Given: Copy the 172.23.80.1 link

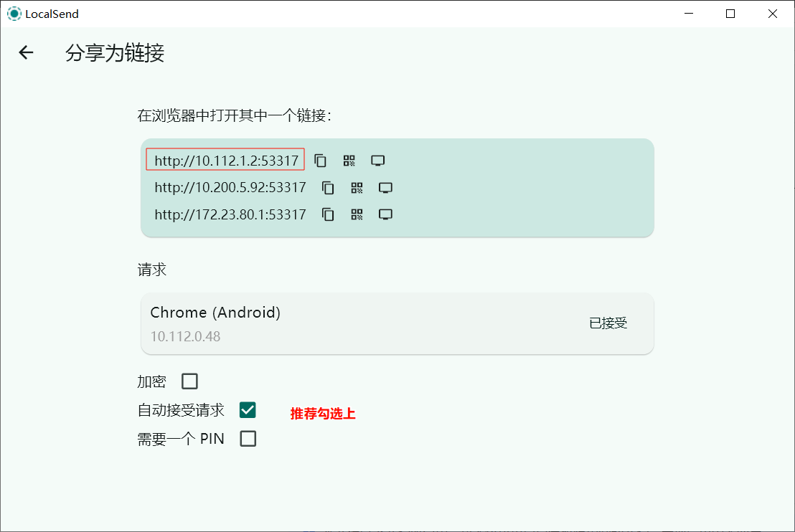Looking at the screenshot, I should (328, 214).
